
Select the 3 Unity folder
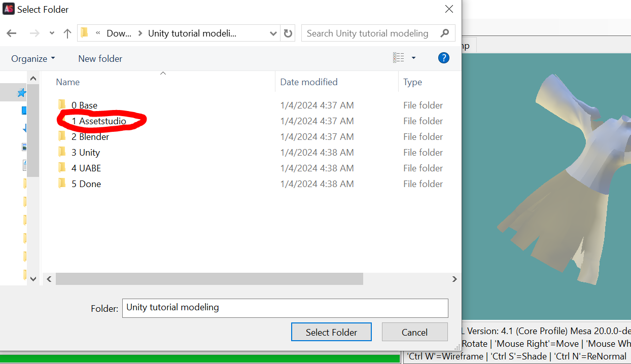85,153
